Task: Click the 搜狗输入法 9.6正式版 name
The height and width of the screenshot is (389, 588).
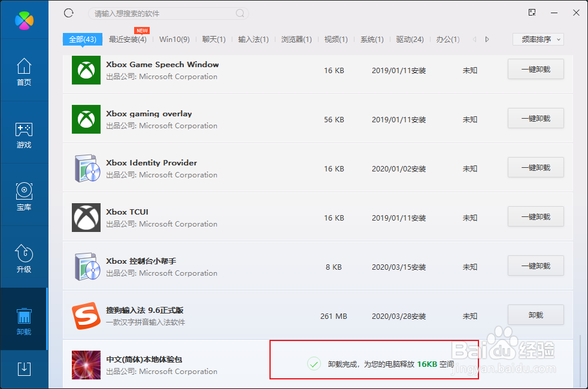Action: coord(145,310)
